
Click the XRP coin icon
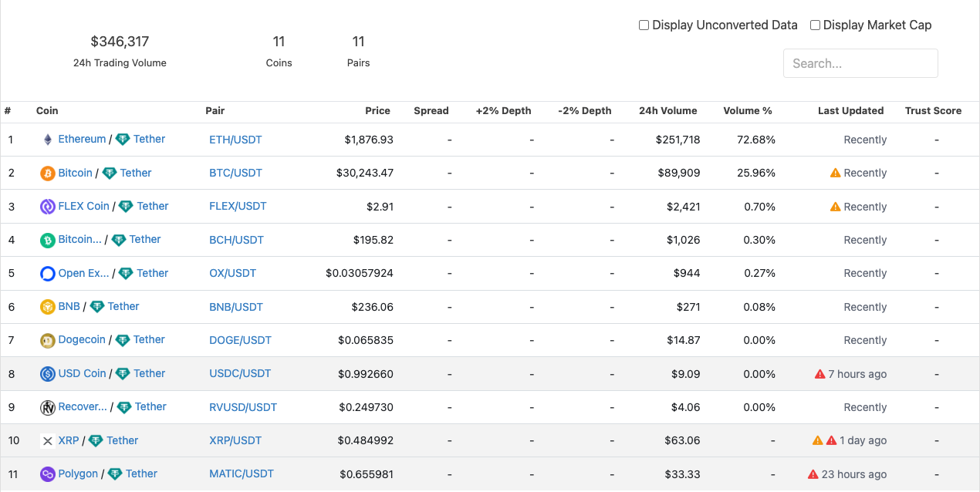(48, 441)
